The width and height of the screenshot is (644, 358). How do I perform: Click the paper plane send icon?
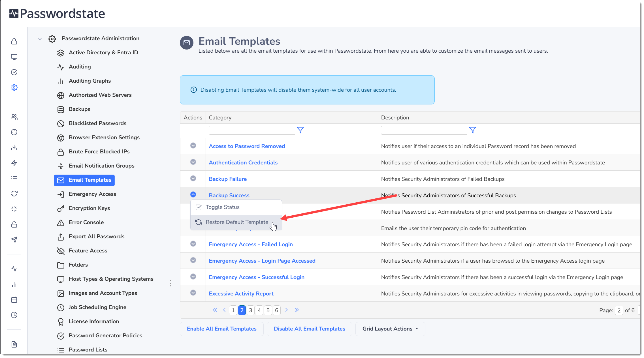click(x=14, y=240)
